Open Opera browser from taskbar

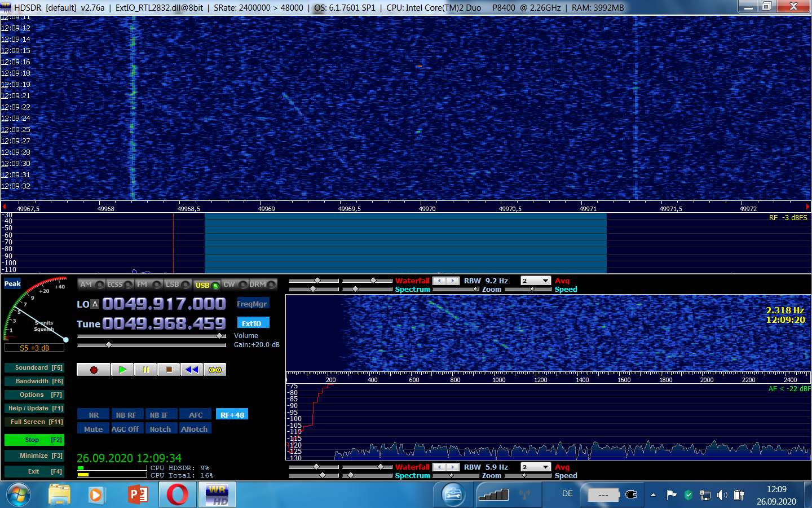[x=178, y=495]
